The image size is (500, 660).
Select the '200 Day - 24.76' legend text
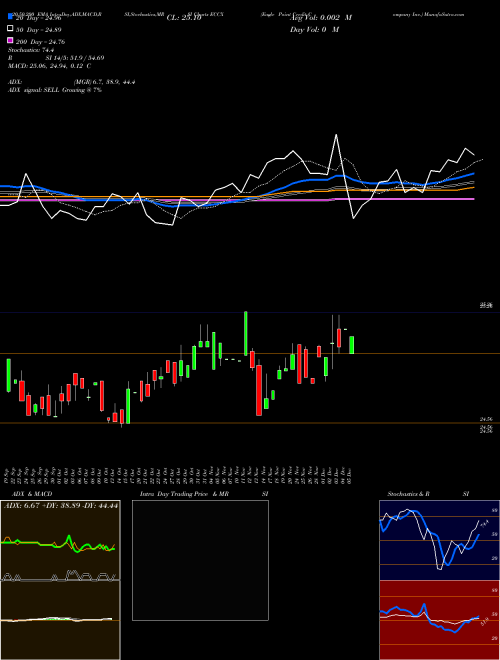(40, 42)
